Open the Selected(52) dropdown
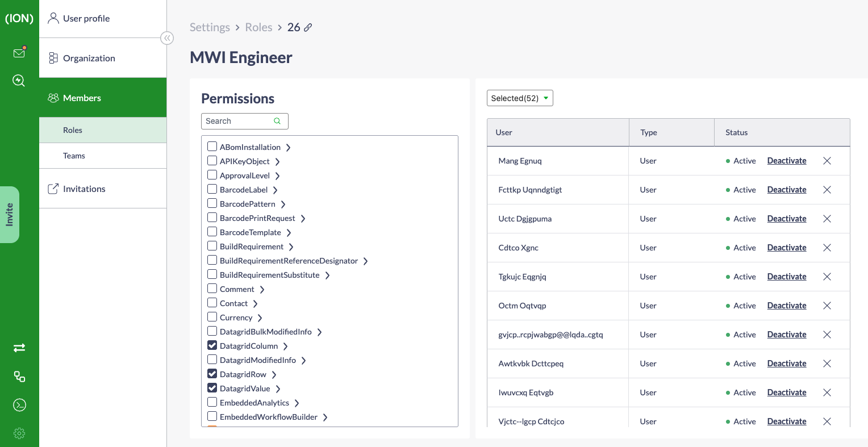Viewport: 868px width, 447px height. 520,98
